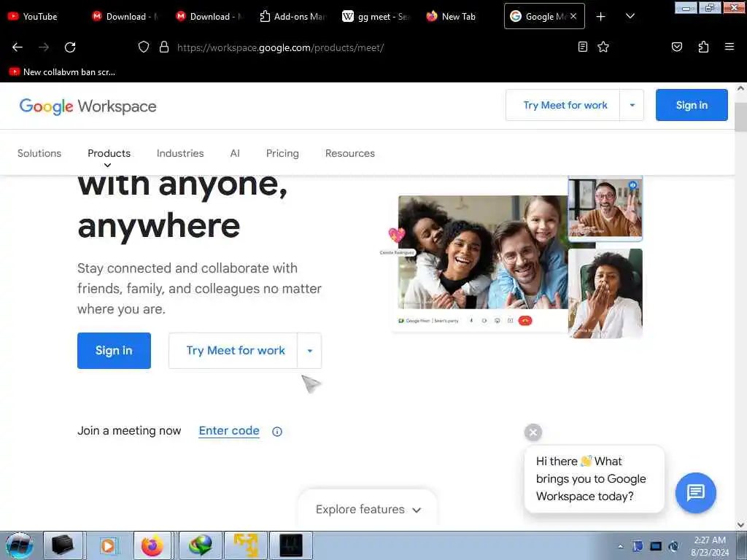Open the Solutions menu

click(39, 153)
